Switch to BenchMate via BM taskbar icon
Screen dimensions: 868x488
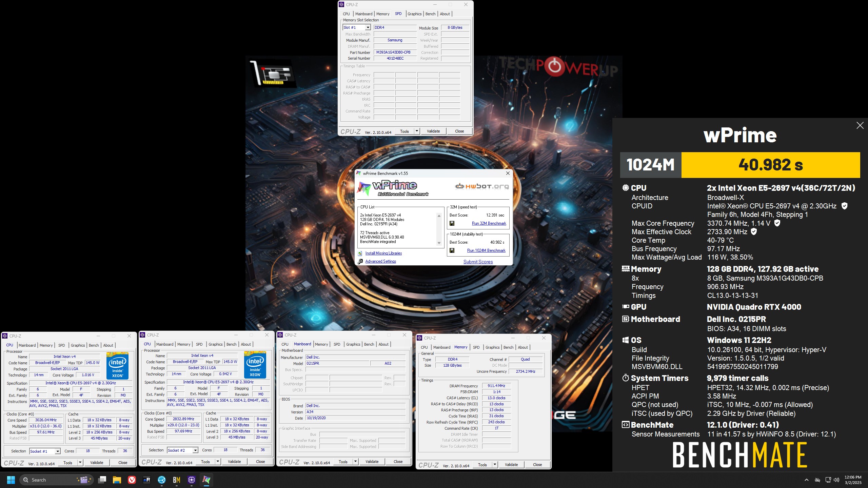coord(177,480)
